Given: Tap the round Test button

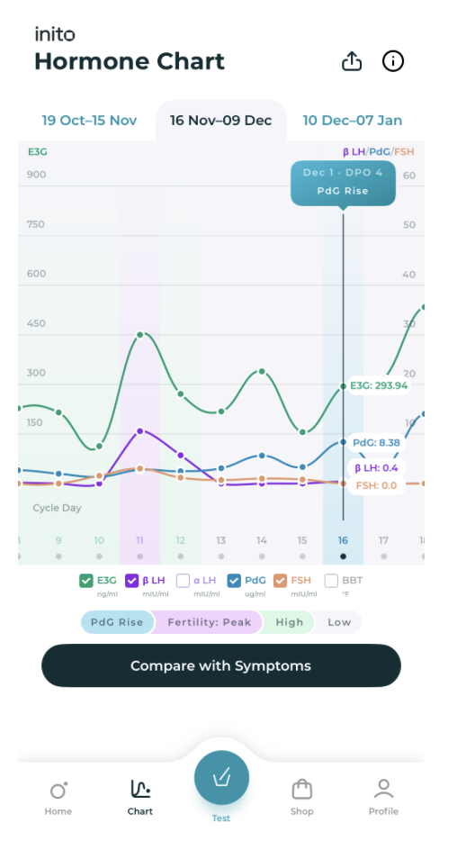Looking at the screenshot, I should pos(221,778).
